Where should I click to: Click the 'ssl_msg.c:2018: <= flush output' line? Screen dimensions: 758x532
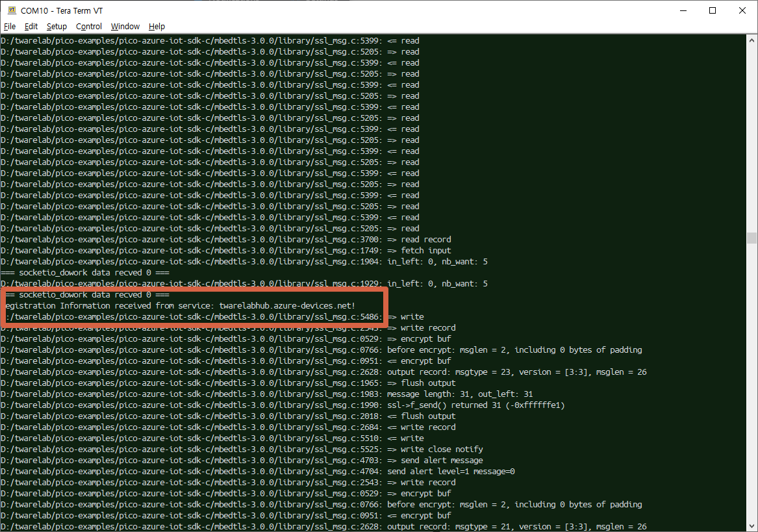pyautogui.click(x=228, y=416)
